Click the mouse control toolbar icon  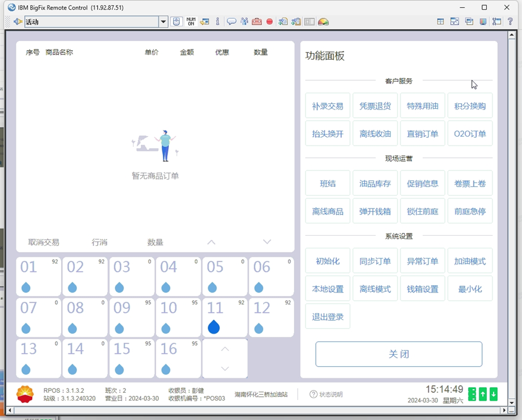coord(176,22)
